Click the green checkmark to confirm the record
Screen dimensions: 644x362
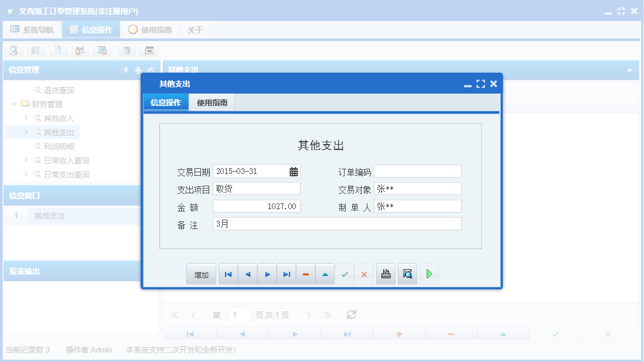345,274
